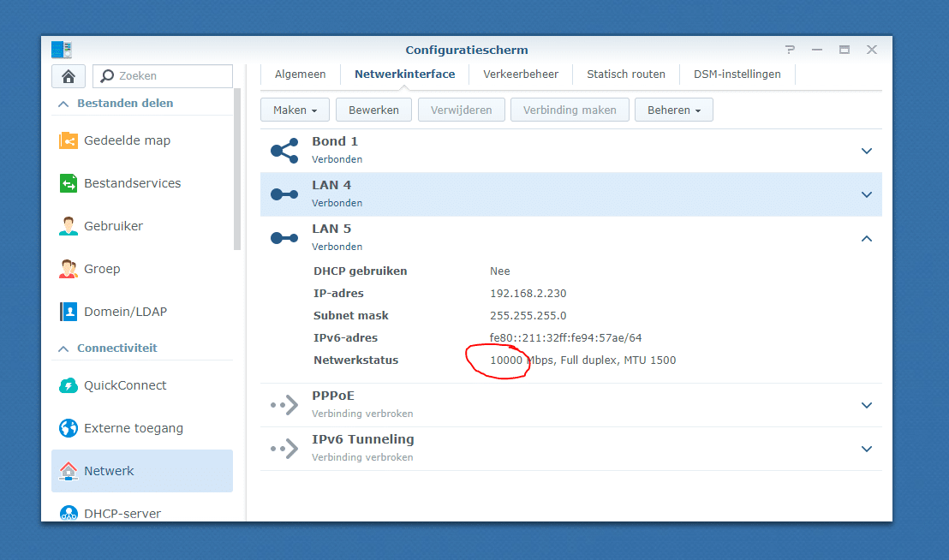Select the Bond 1 interface row
This screenshot has width=949, height=560.
click(570, 151)
